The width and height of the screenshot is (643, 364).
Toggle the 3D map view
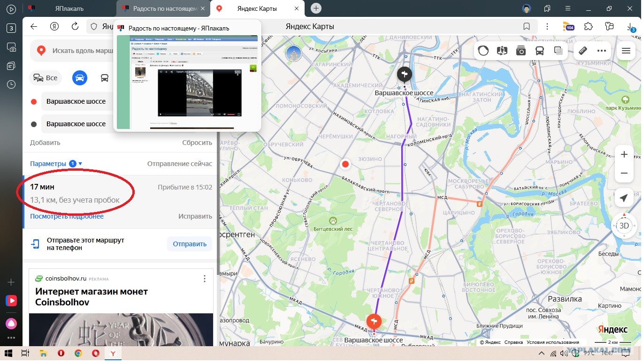624,226
